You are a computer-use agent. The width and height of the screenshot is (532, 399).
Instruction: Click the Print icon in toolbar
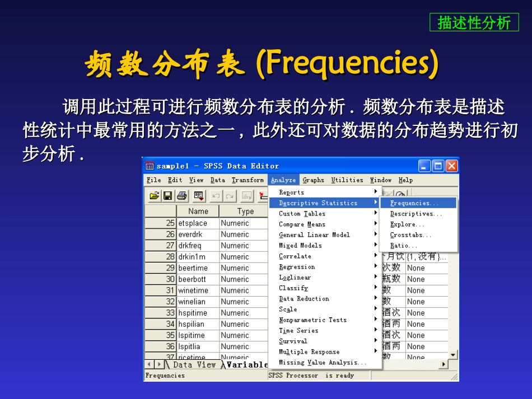click(181, 196)
